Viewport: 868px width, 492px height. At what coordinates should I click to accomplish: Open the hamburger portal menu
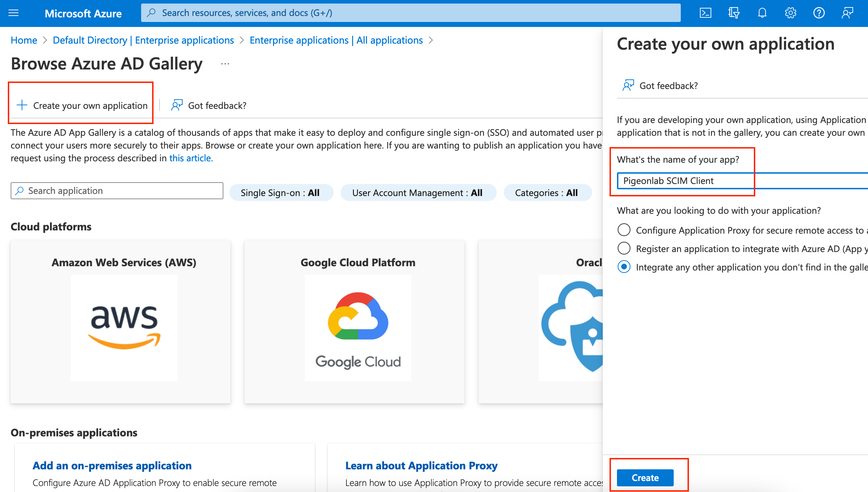click(x=13, y=13)
